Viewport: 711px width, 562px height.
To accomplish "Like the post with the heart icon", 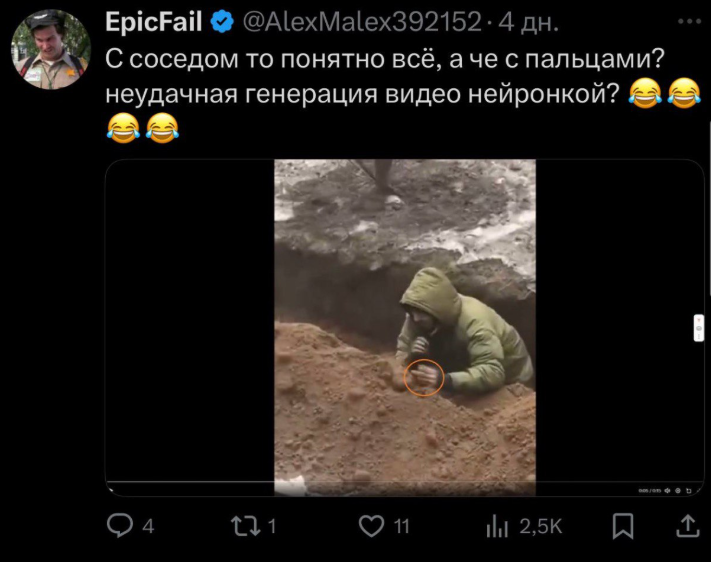I will tap(371, 526).
